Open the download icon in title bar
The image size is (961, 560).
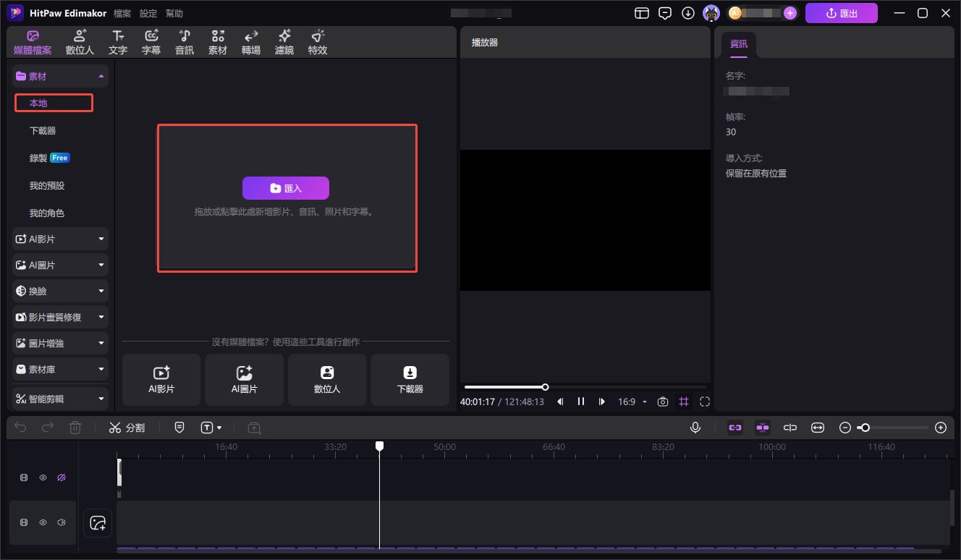(688, 13)
